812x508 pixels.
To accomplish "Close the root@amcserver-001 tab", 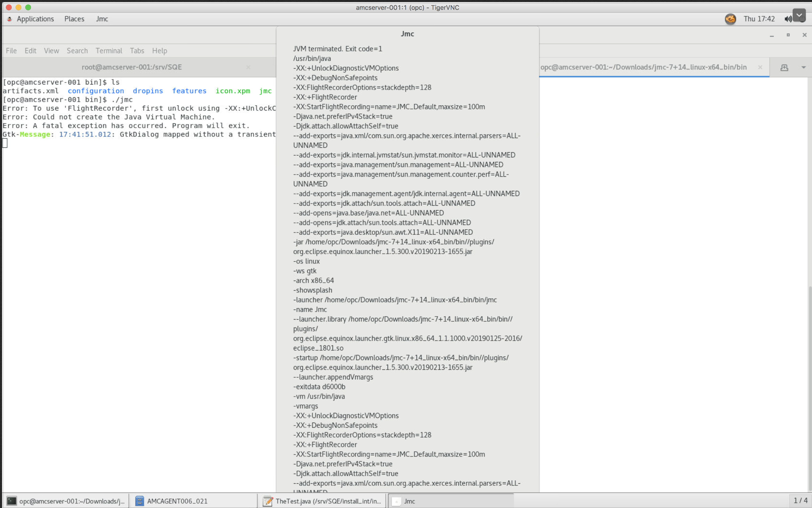I will click(x=248, y=67).
